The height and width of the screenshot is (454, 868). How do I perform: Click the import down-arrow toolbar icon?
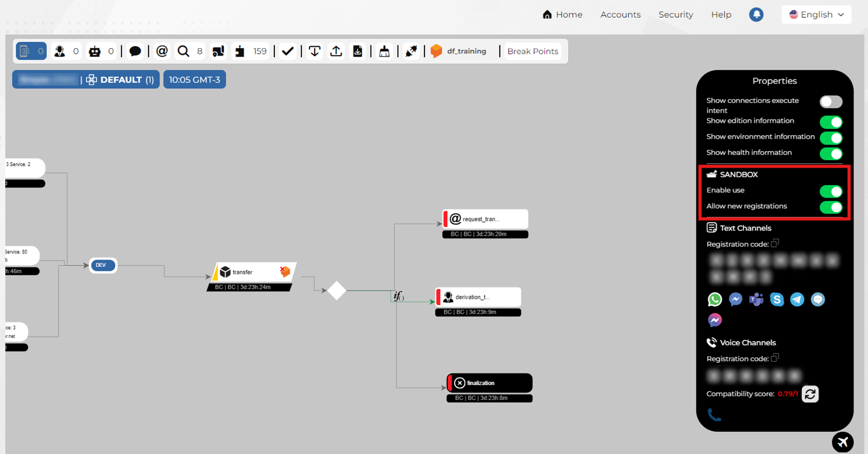pyautogui.click(x=314, y=51)
